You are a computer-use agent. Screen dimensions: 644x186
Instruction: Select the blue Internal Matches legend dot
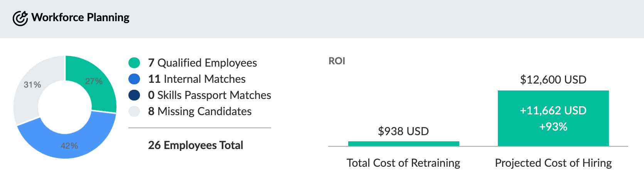[134, 79]
